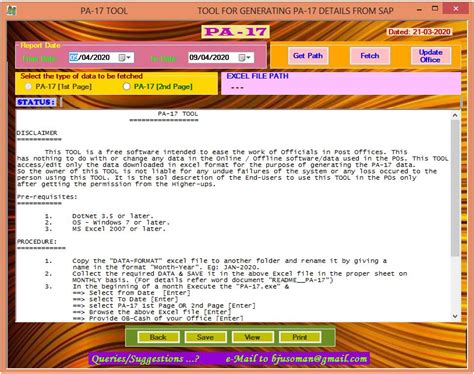
Task: Click the Report Date group label
Action: [x=40, y=45]
